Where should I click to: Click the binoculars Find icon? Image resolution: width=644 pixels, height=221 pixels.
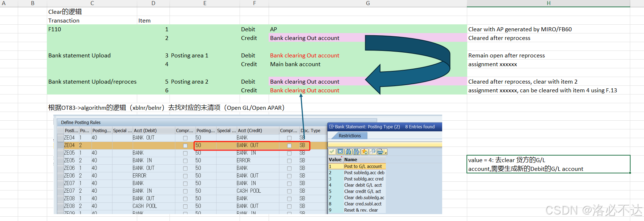(x=349, y=152)
